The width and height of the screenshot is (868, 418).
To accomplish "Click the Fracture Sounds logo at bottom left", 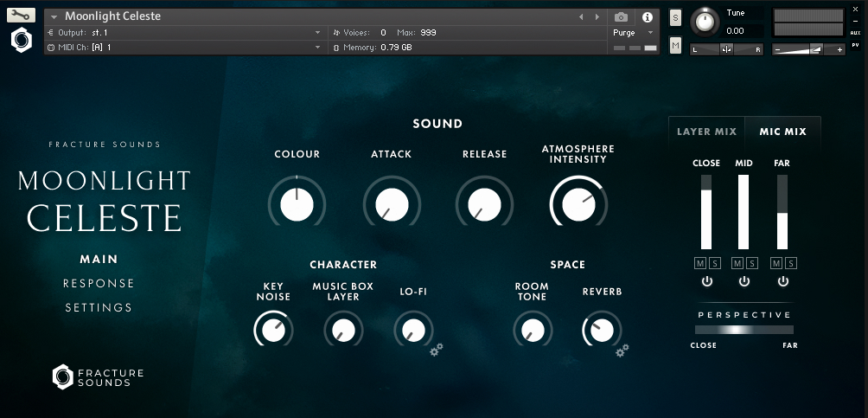I will [x=98, y=377].
